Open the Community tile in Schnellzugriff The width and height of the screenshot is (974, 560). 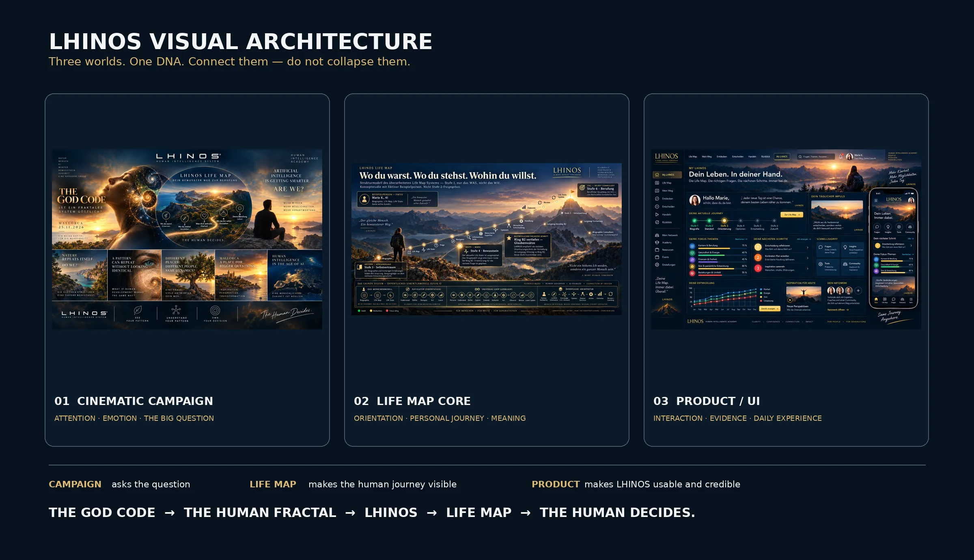click(852, 266)
